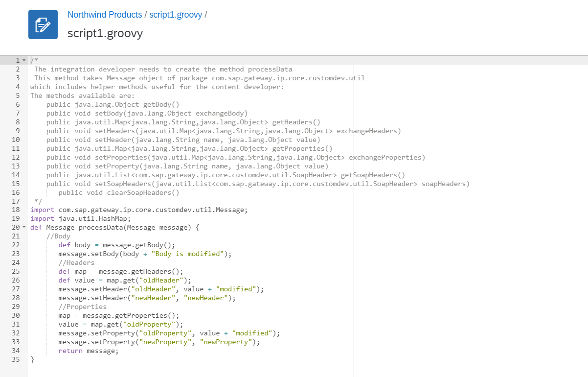Click the "public void setProperty(java.lang.String name..." comment line
The image size is (588, 377).
point(187,166)
